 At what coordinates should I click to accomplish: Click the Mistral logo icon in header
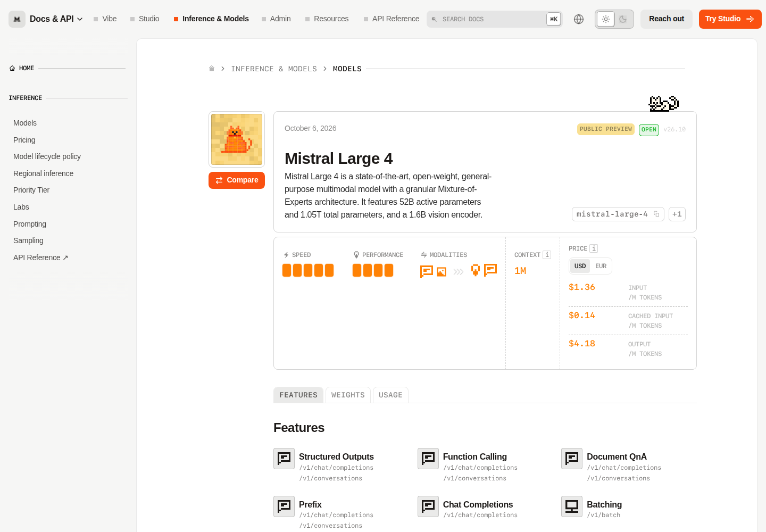point(17,19)
